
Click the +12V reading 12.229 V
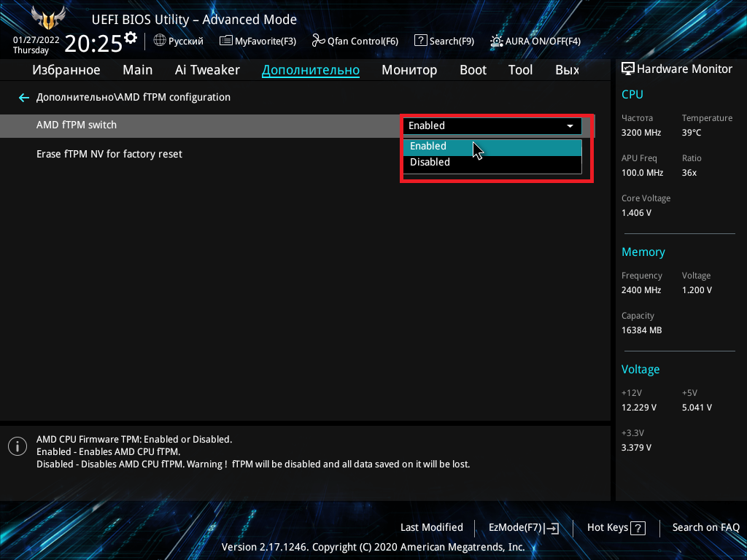click(x=639, y=408)
